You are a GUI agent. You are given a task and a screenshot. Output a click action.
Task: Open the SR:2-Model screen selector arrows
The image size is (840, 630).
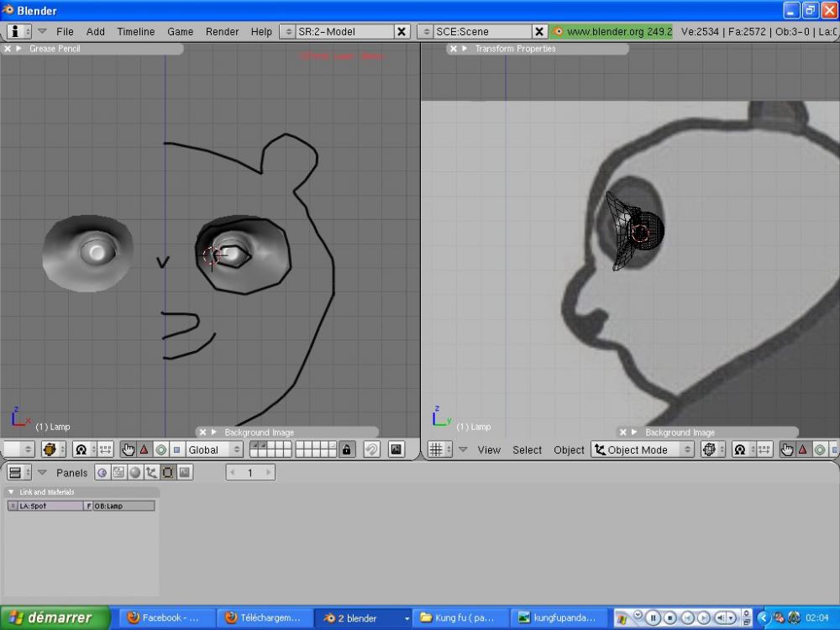[x=288, y=32]
